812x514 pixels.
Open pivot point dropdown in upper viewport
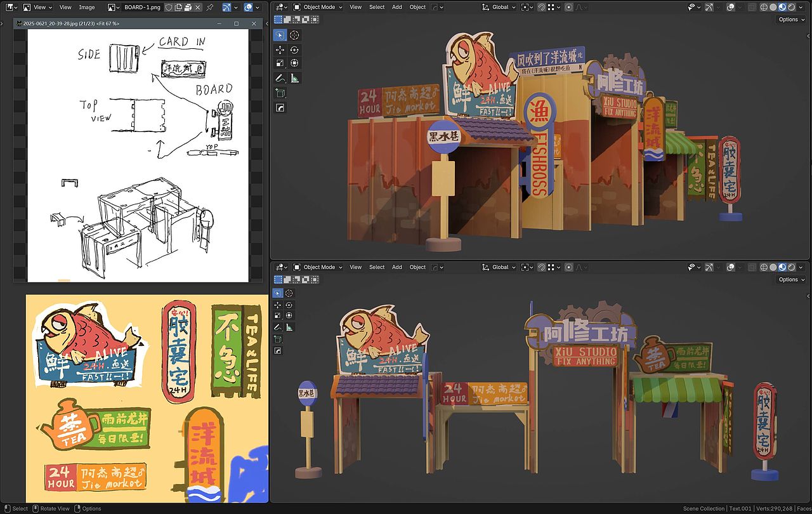(527, 7)
